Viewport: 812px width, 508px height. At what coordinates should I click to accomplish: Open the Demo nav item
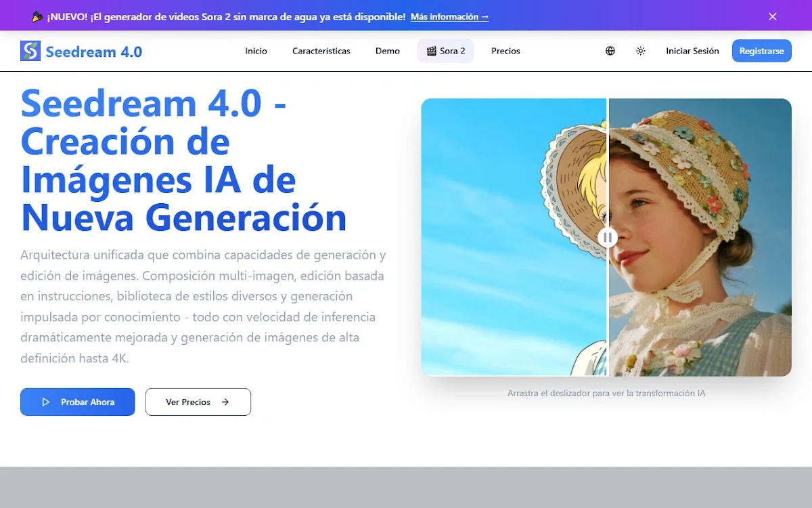(388, 51)
